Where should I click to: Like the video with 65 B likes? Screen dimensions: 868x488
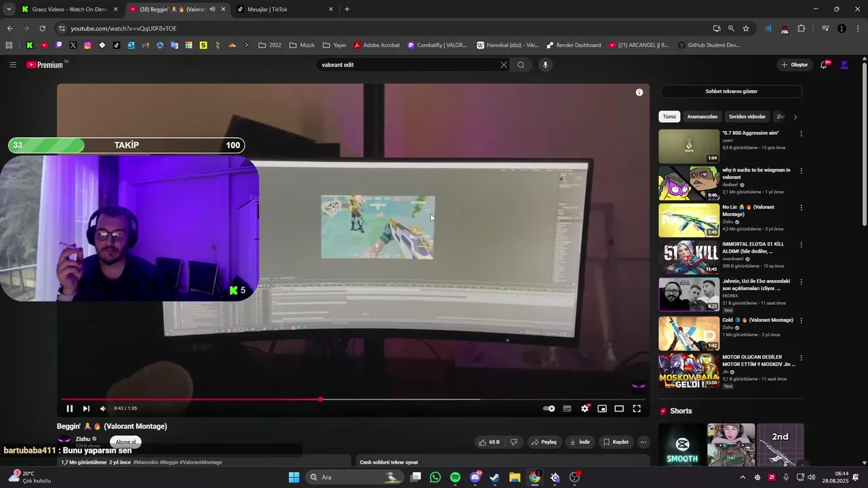tap(489, 442)
